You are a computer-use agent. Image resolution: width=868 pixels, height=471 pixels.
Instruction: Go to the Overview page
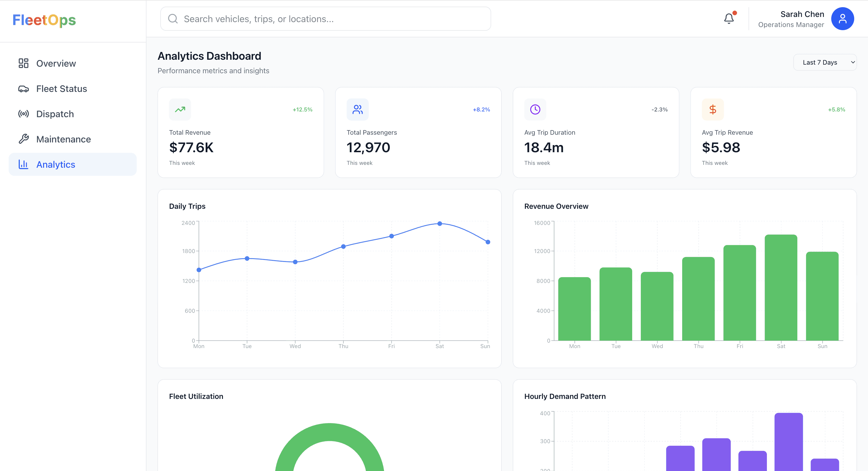click(56, 63)
